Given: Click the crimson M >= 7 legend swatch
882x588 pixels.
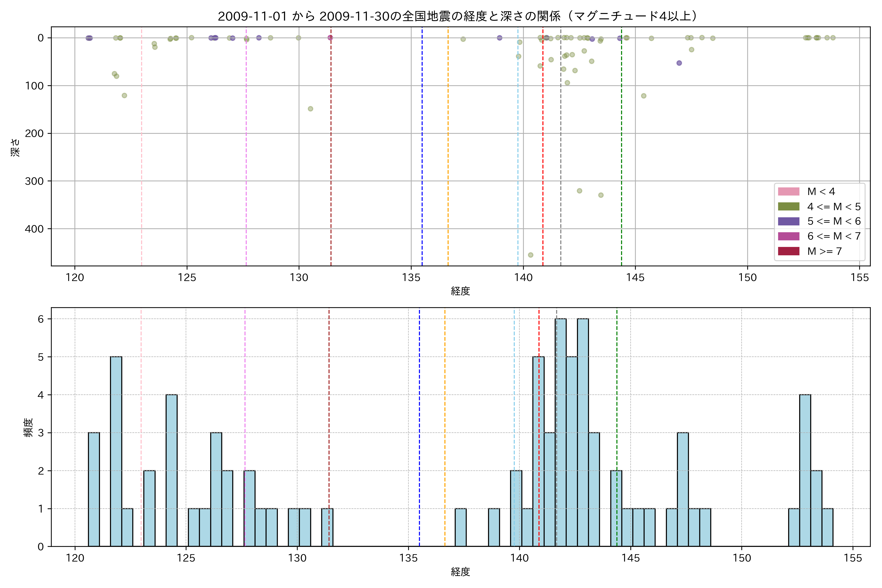Looking at the screenshot, I should pos(789,251).
